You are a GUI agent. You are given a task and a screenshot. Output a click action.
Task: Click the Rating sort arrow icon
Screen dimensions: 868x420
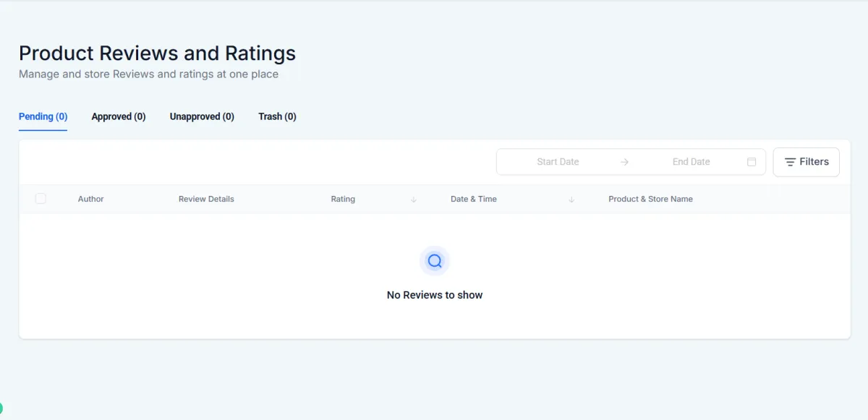coord(414,200)
